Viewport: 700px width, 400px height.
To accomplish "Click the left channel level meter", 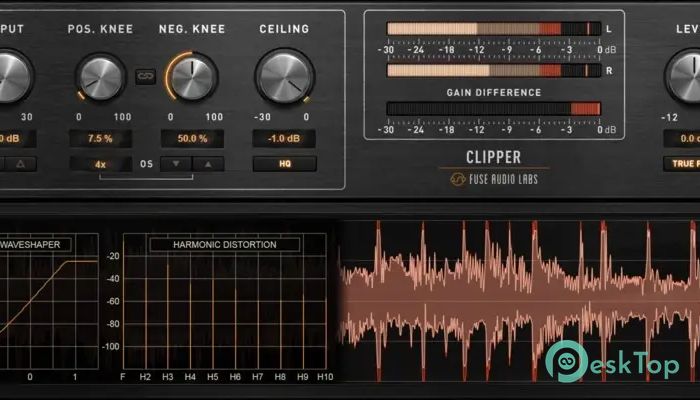I will tap(493, 29).
